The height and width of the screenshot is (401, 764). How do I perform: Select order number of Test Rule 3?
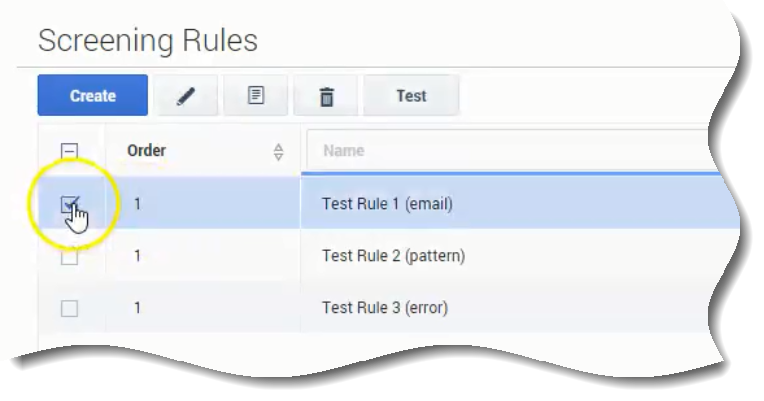click(138, 308)
